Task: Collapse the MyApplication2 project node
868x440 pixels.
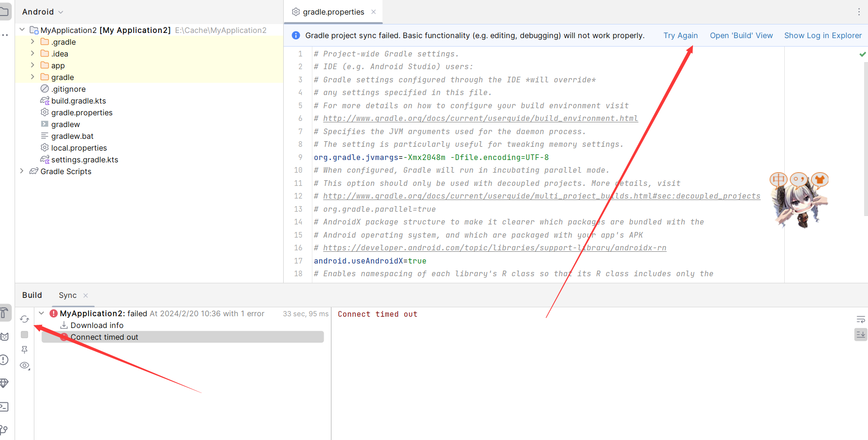Action: (22, 29)
